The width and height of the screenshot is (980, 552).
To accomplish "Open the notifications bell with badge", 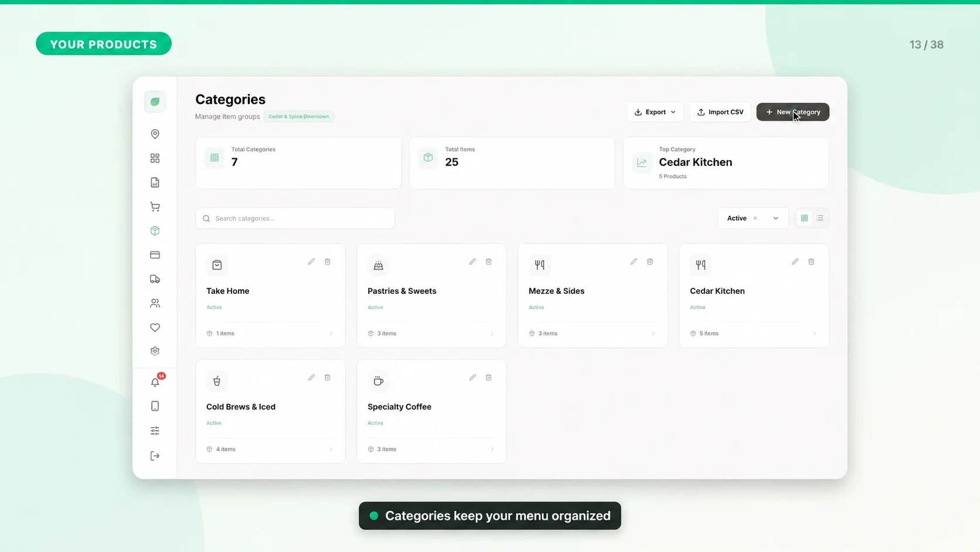I will [x=156, y=381].
